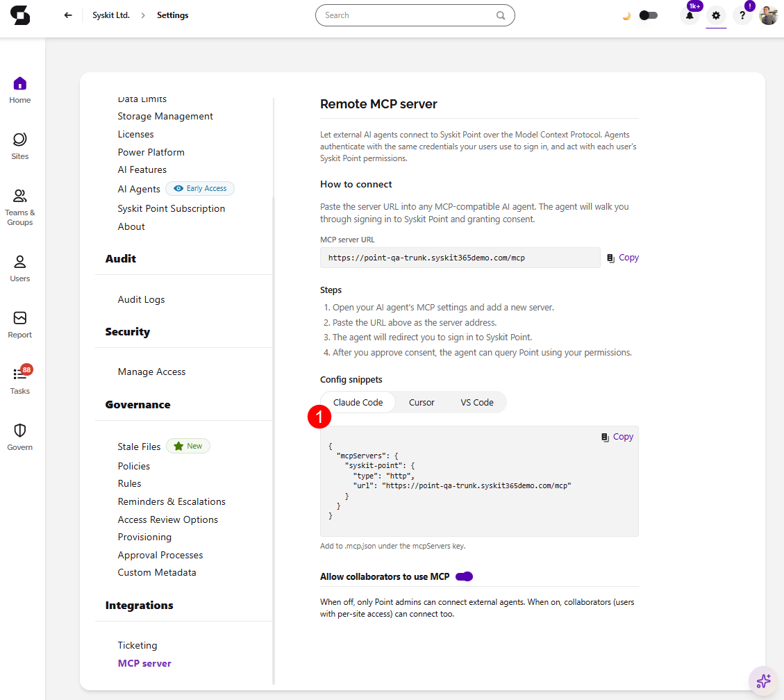Open AI Agents settings
The image size is (784, 700).
[x=139, y=189]
